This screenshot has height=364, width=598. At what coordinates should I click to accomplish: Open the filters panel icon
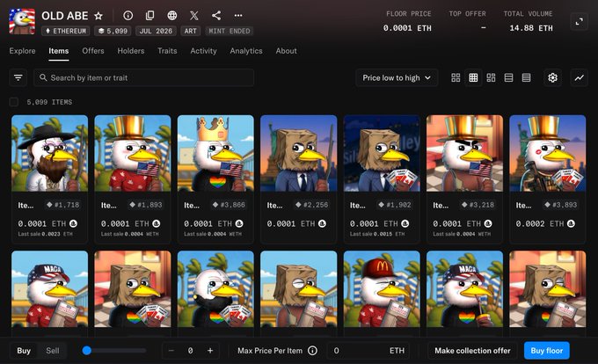tap(18, 77)
